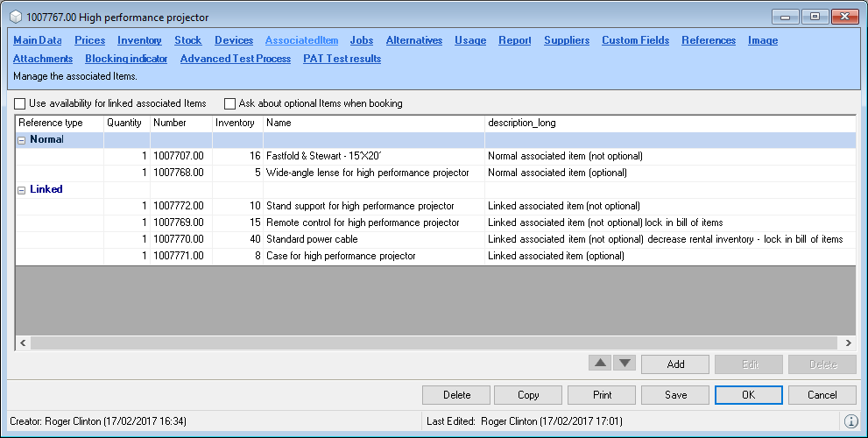
Task: Click the move up arrow button
Action: coord(600,364)
